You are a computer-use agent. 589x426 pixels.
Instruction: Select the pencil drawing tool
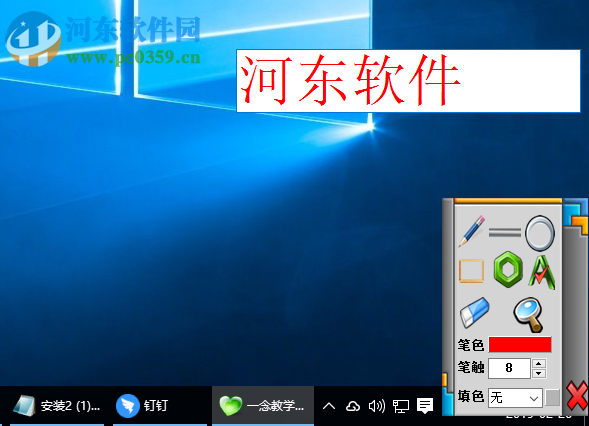(x=471, y=231)
